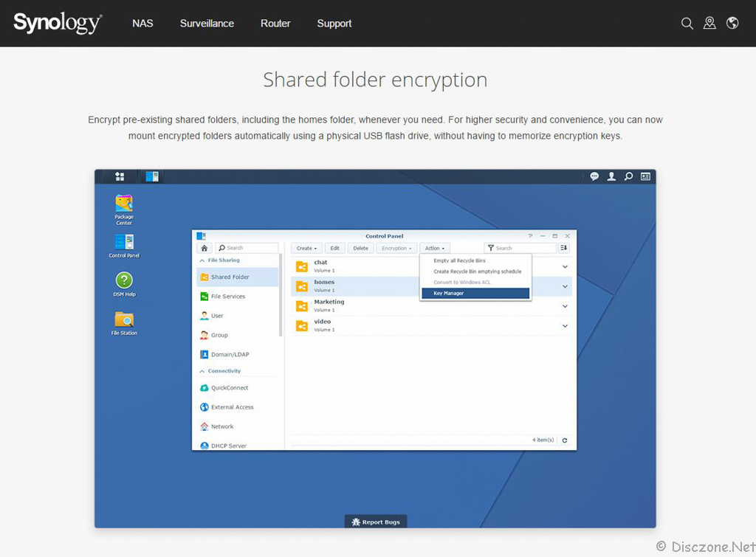Open the Surveillance menu in site header

207,23
